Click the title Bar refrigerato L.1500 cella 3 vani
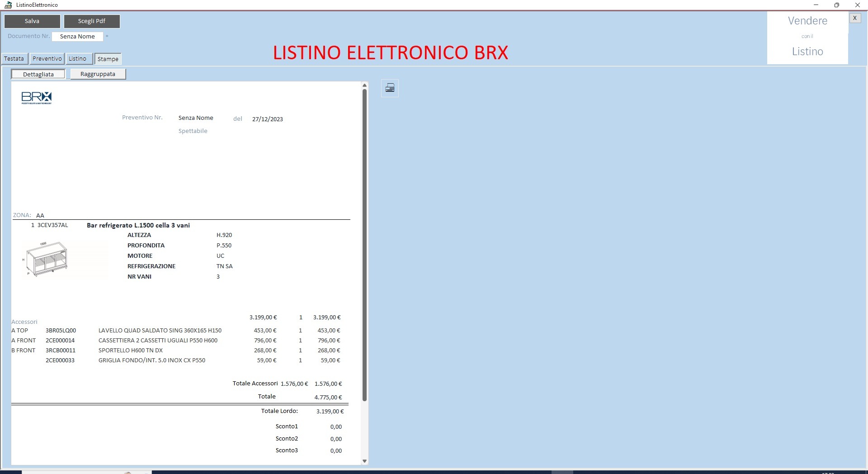 138,225
